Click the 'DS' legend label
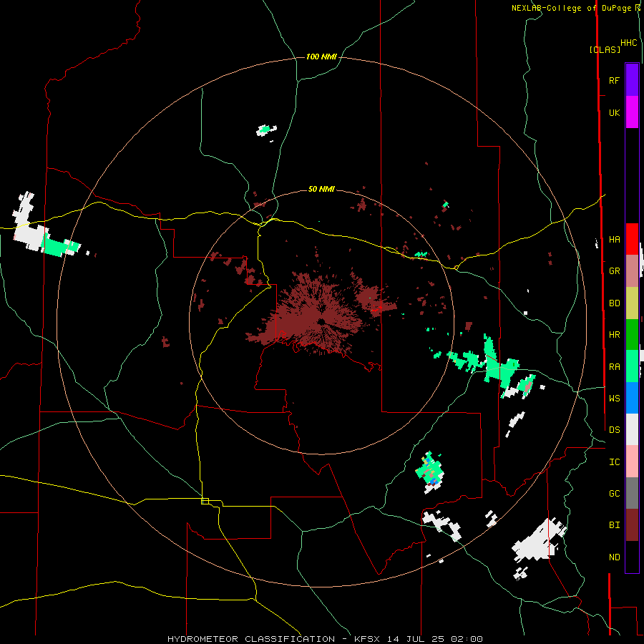The image size is (644, 644). click(615, 430)
